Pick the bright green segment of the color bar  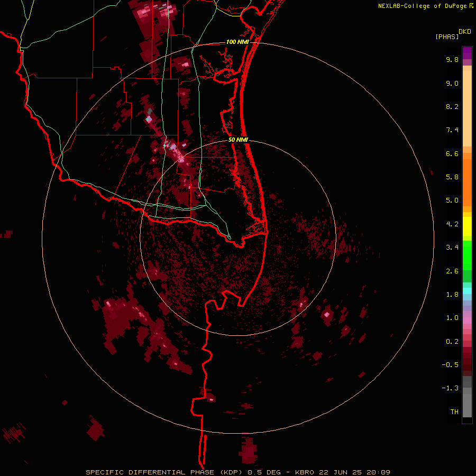click(467, 255)
